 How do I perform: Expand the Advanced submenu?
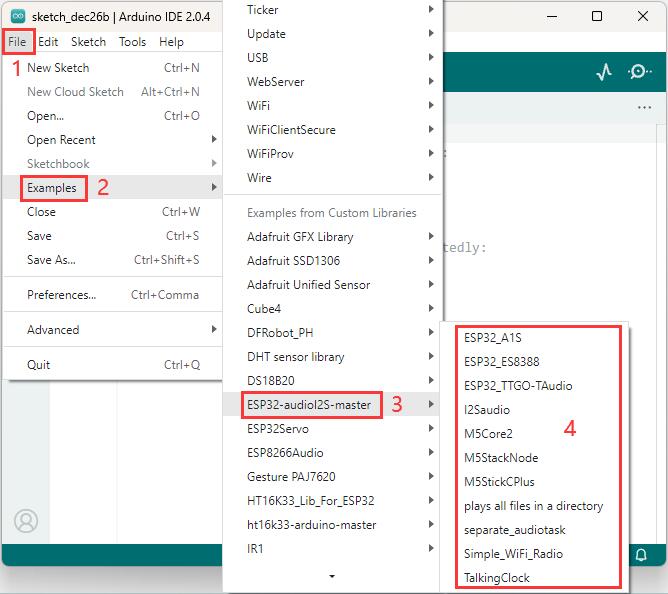[113, 330]
